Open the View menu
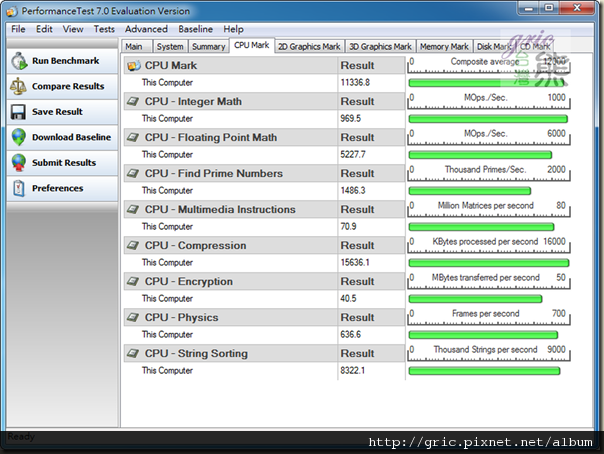The image size is (604, 454). (73, 29)
